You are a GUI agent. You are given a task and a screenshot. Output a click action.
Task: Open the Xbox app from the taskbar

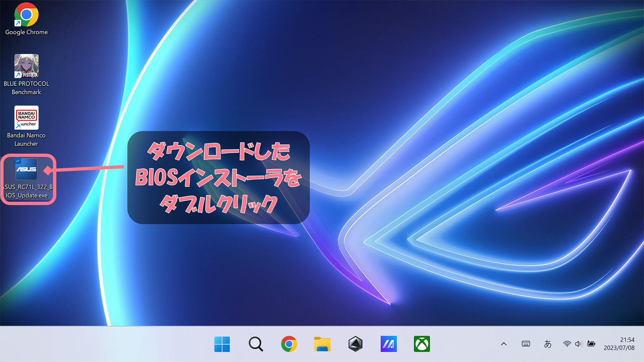coord(422,344)
